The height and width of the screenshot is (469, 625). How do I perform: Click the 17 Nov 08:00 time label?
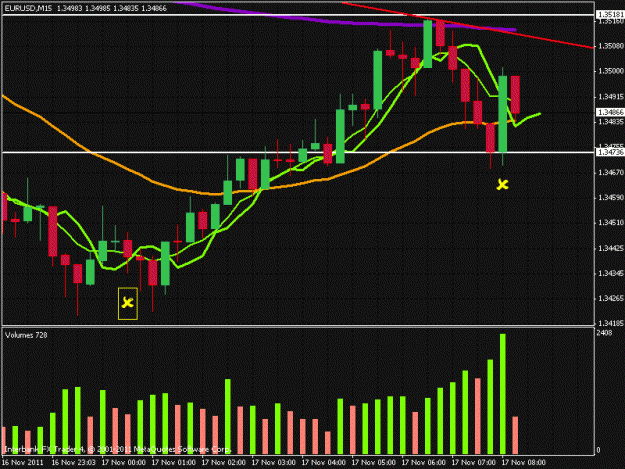[523, 462]
